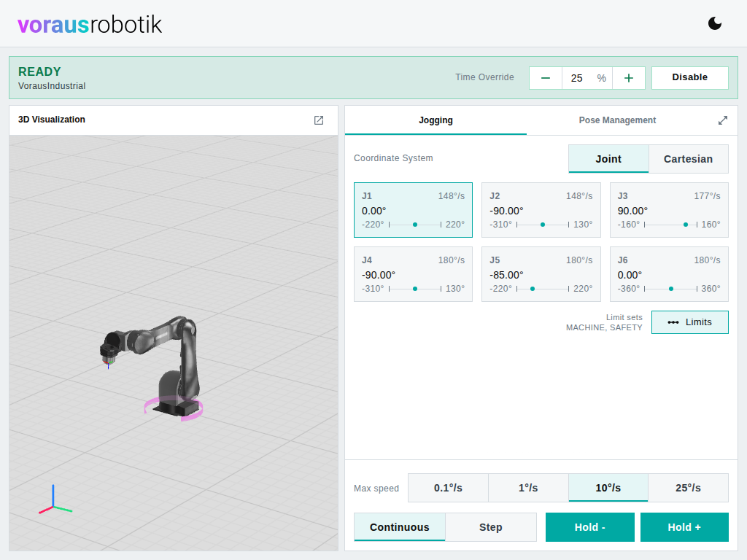Click the vorausrobotik logo
Image resolution: width=747 pixels, height=560 pixels.
coord(90,24)
